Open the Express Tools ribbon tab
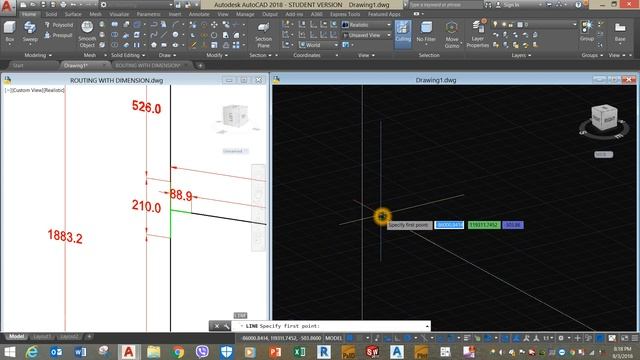The image size is (640, 360). click(x=345, y=14)
